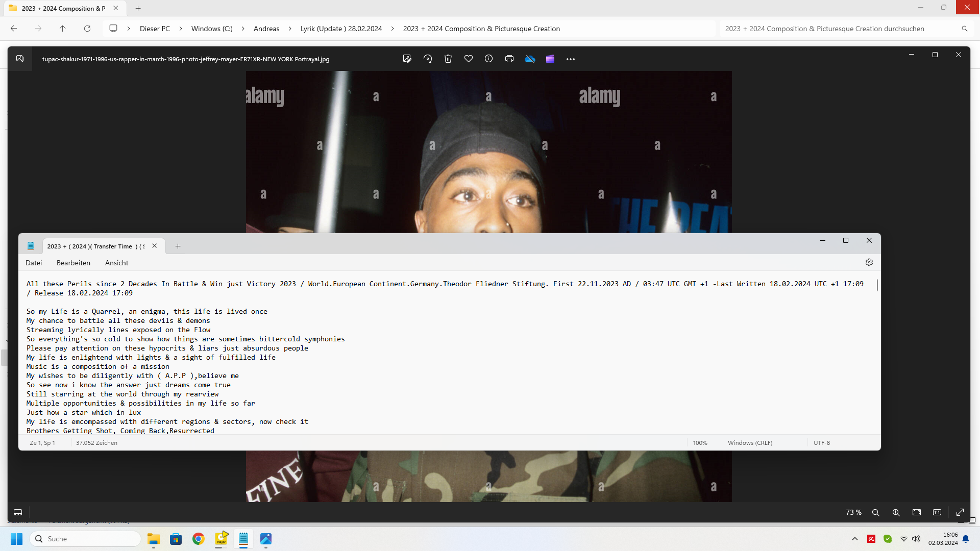Close the Notepad tab '2023 + ( 2024 )( Transfer Time'
Image resolution: width=980 pixels, height=551 pixels.
[155, 246]
